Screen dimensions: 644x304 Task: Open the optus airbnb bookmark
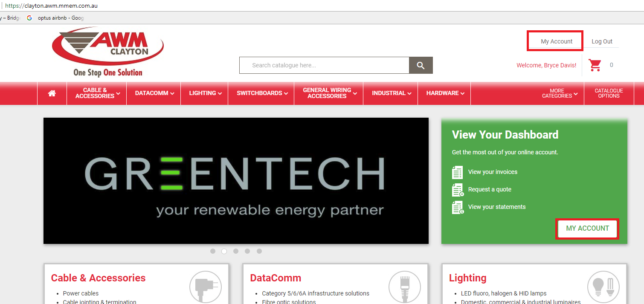[x=61, y=18]
